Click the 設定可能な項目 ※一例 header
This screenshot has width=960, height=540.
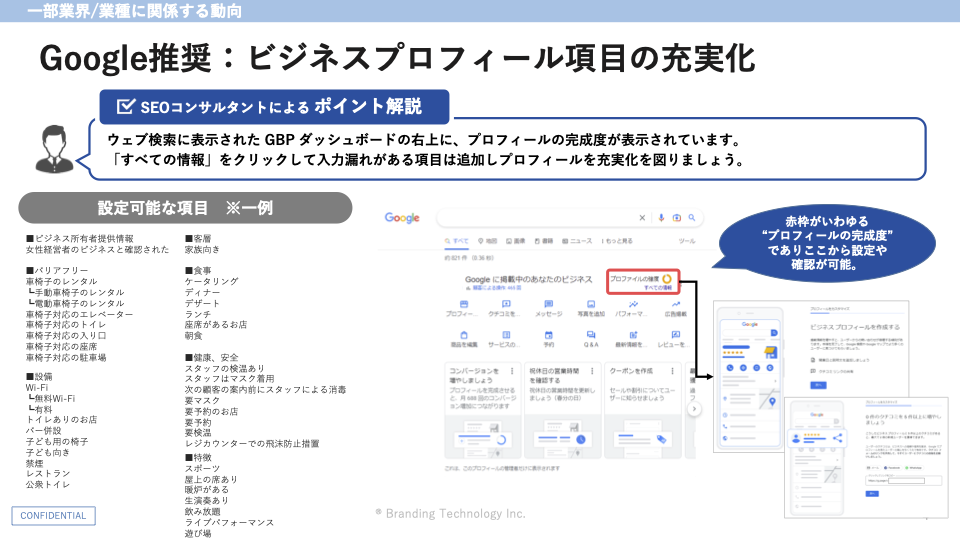click(185, 208)
